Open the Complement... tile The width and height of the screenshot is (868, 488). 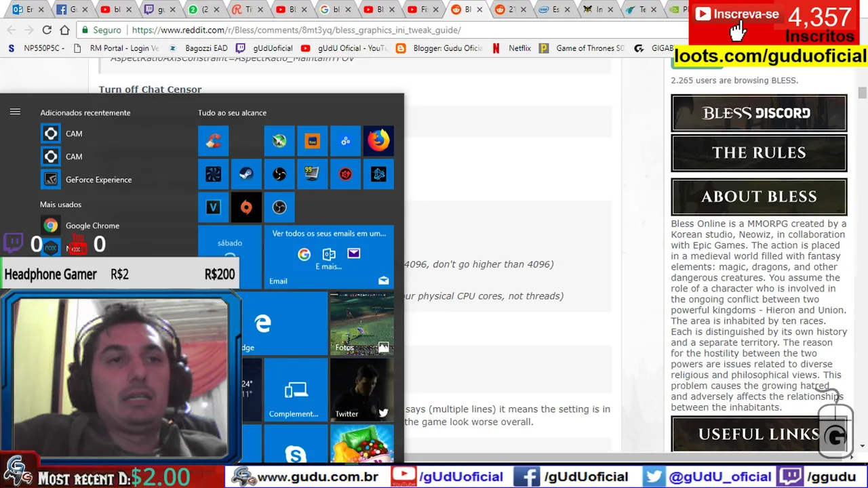coord(295,390)
